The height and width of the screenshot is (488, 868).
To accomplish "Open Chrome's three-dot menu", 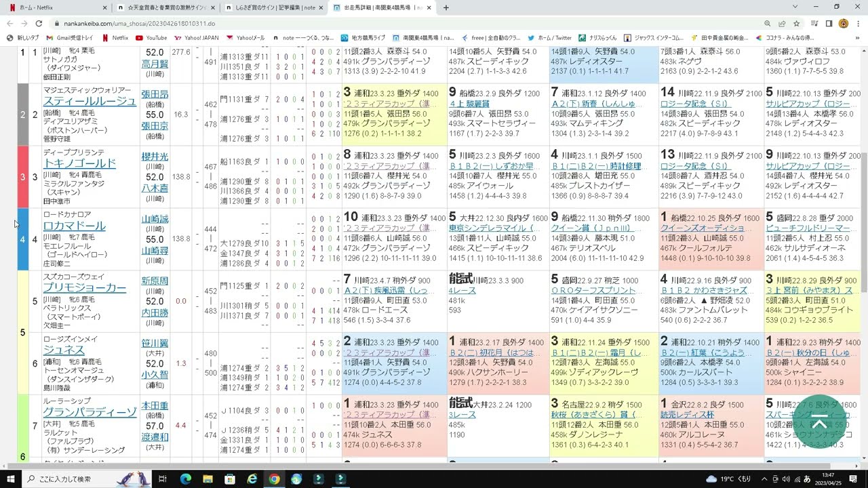I will click(858, 24).
